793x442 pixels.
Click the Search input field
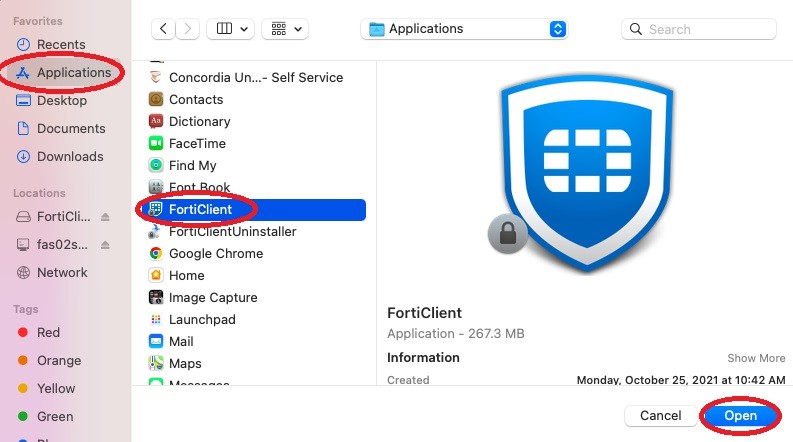tap(705, 29)
